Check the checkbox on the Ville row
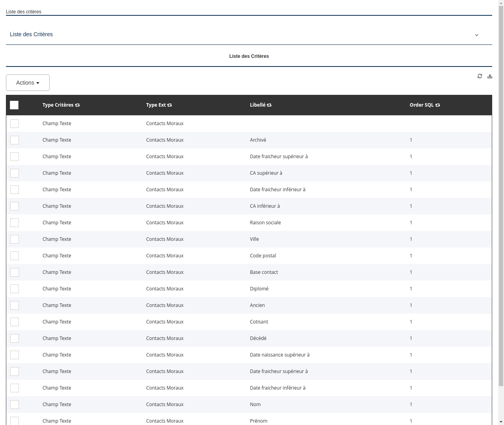 (x=15, y=239)
